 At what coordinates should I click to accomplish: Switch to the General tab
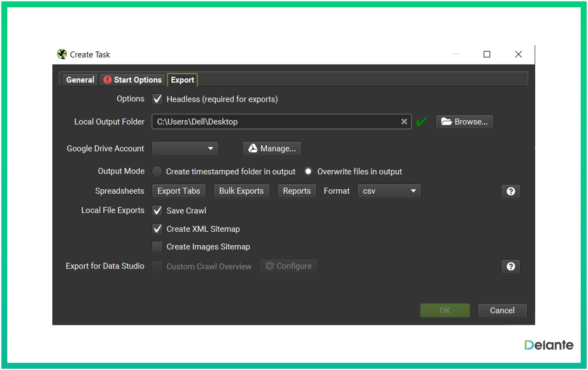(x=80, y=80)
